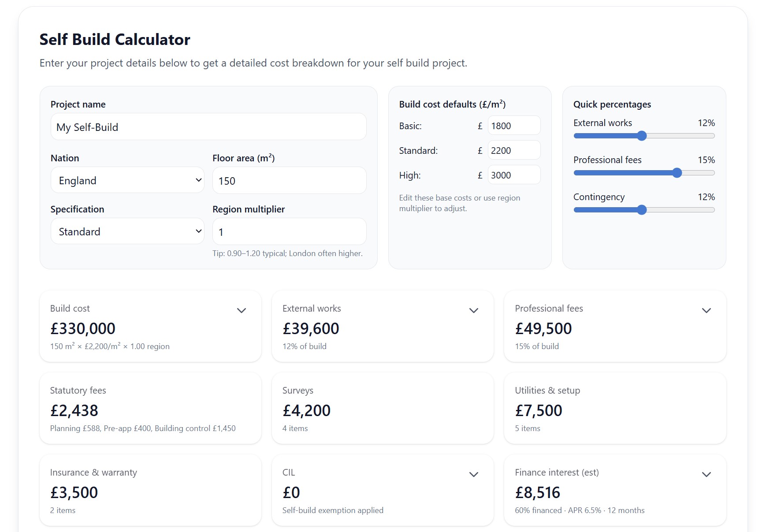Click the Region multiplier input
The image size is (766, 532).
(x=289, y=231)
